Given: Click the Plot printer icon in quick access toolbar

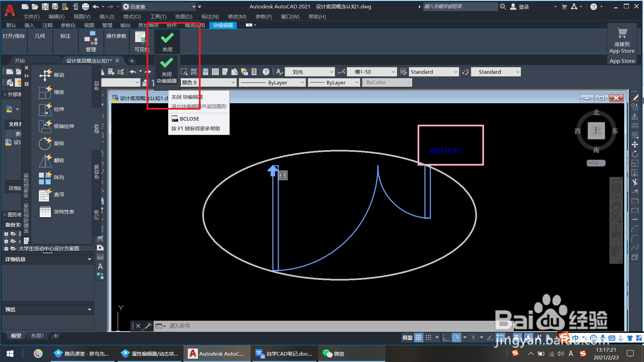Looking at the screenshot, I should (86, 6).
